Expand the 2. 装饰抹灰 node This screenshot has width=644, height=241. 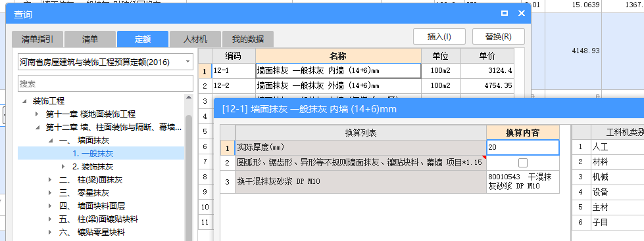click(63, 167)
